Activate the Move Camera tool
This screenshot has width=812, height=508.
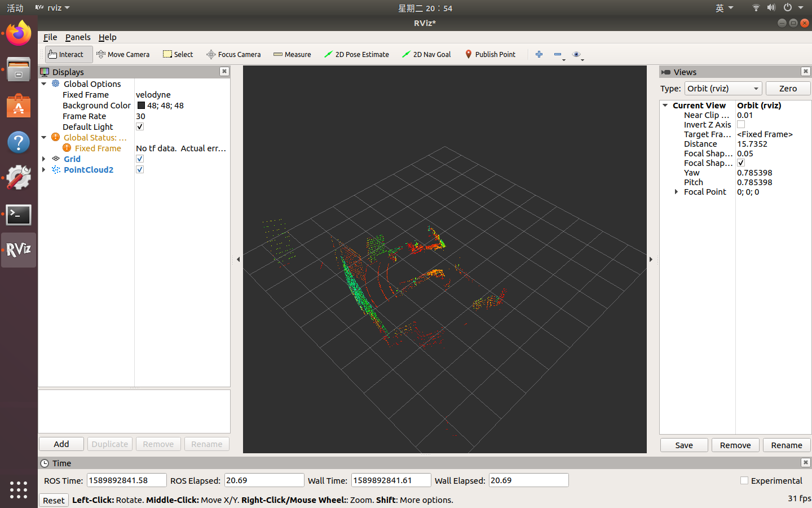click(x=123, y=54)
